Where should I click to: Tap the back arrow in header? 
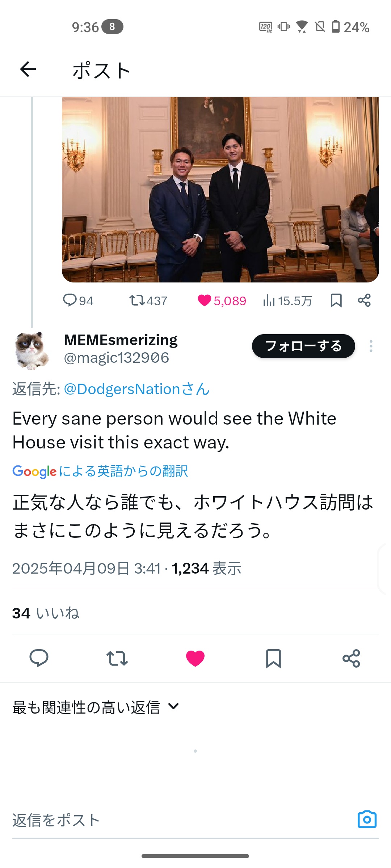coord(28,69)
